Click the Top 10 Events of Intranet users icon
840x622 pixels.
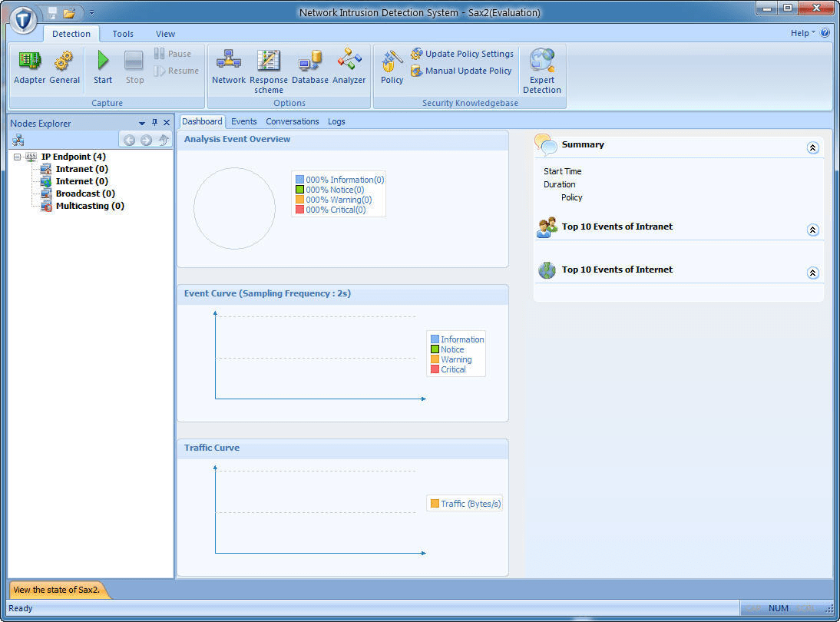(547, 228)
